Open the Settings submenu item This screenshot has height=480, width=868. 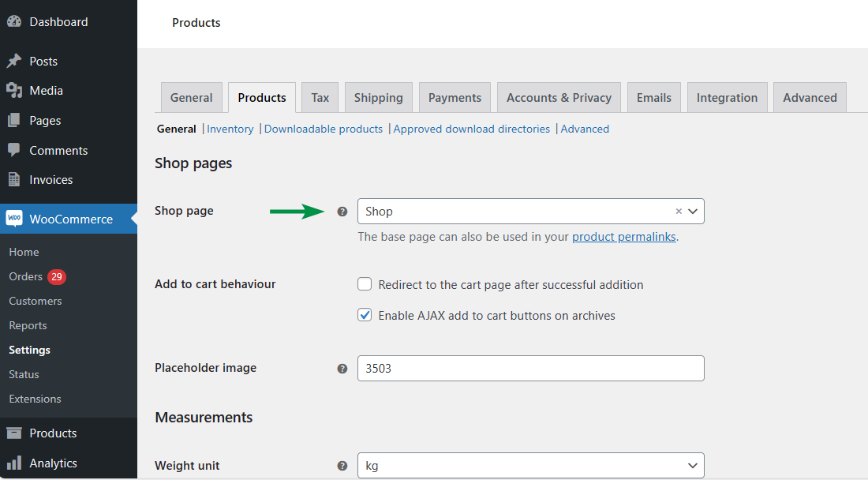[29, 350]
